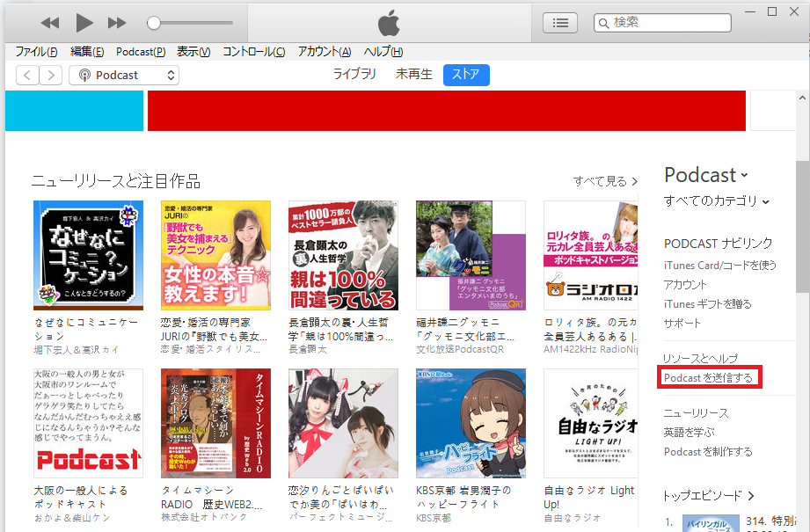Expand the トップエピソード list

click(x=709, y=496)
